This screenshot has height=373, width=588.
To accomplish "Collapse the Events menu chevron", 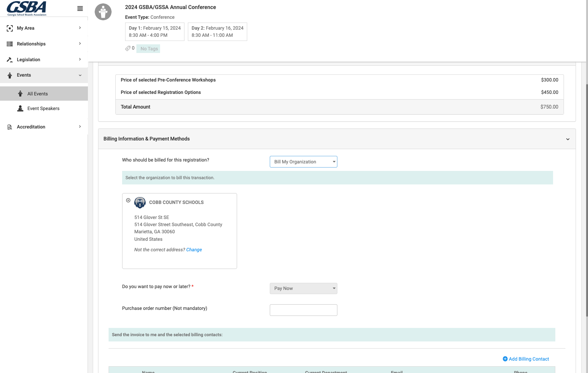I will [80, 76].
